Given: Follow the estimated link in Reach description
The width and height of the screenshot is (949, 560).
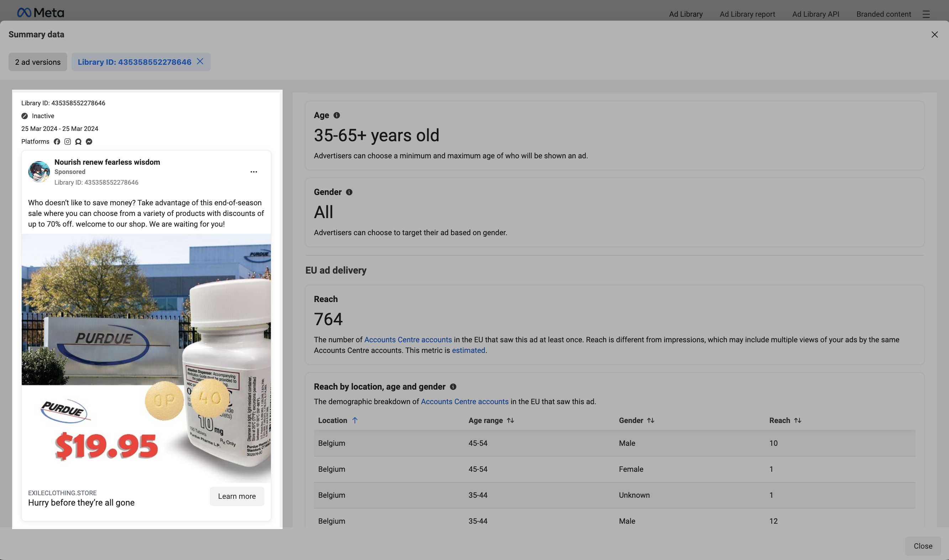Looking at the screenshot, I should [x=468, y=350].
